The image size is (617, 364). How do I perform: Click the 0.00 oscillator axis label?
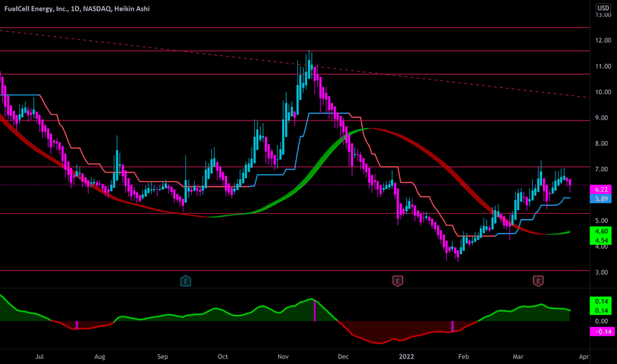(601, 321)
